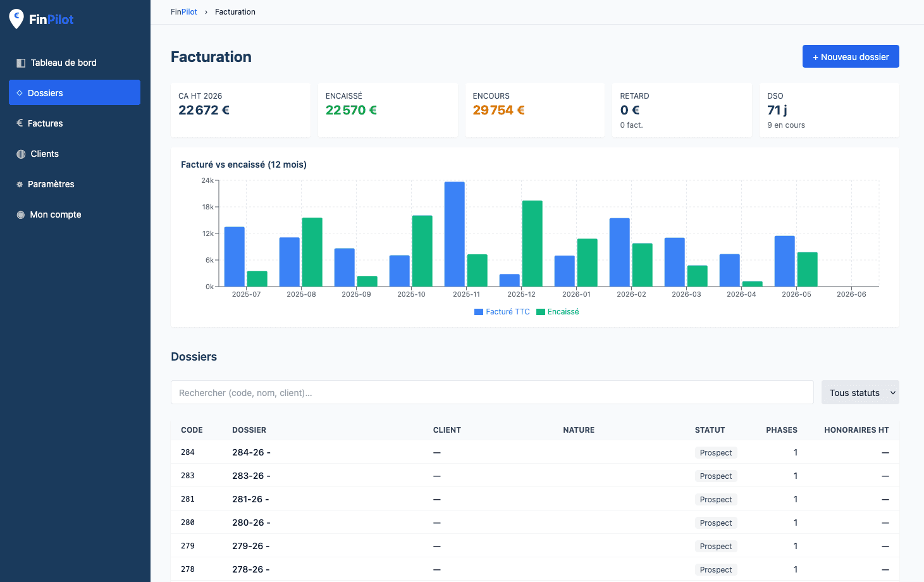This screenshot has height=582, width=924.
Task: Click the + Nouveau dossier button
Action: pos(851,56)
